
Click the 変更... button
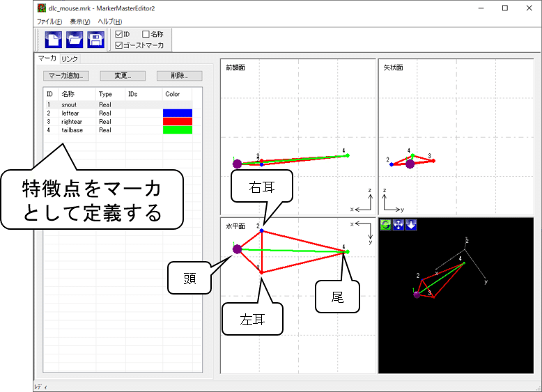coord(123,76)
